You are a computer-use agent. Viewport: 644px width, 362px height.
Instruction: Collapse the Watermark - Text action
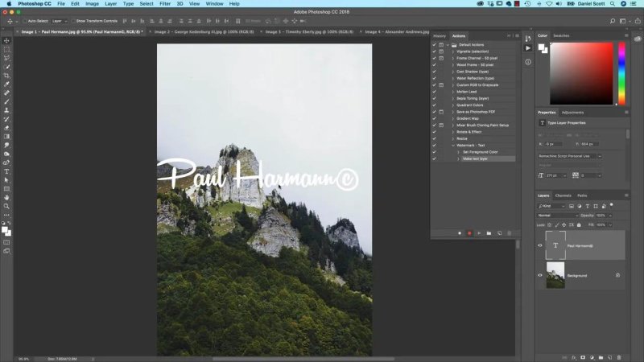point(453,146)
